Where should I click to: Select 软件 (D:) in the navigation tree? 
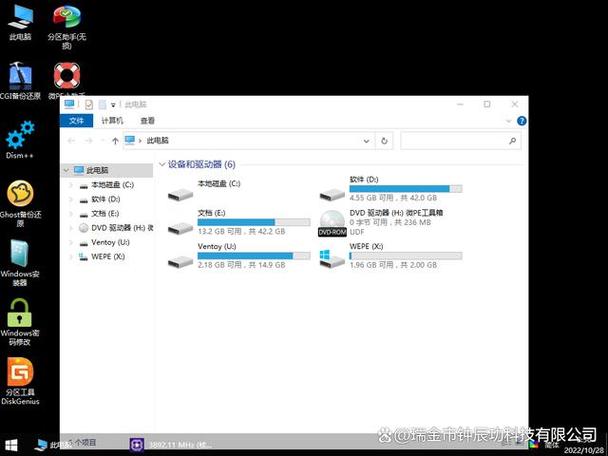[x=105, y=199]
